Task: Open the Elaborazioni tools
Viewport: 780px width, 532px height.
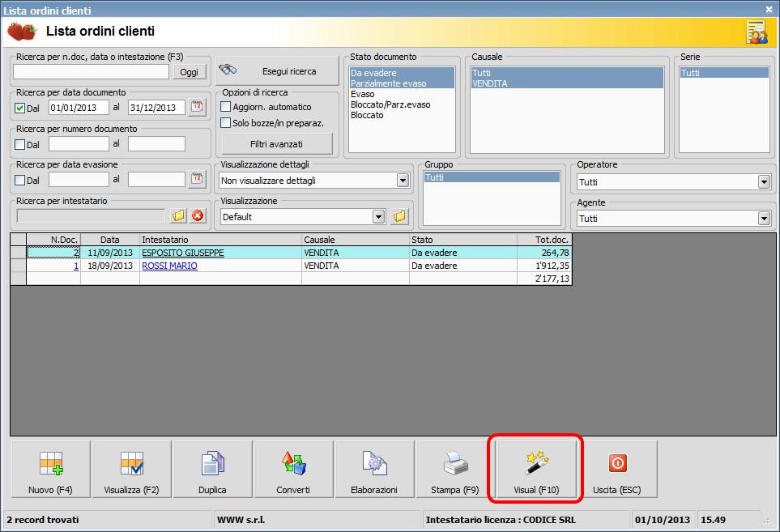Action: click(374, 469)
